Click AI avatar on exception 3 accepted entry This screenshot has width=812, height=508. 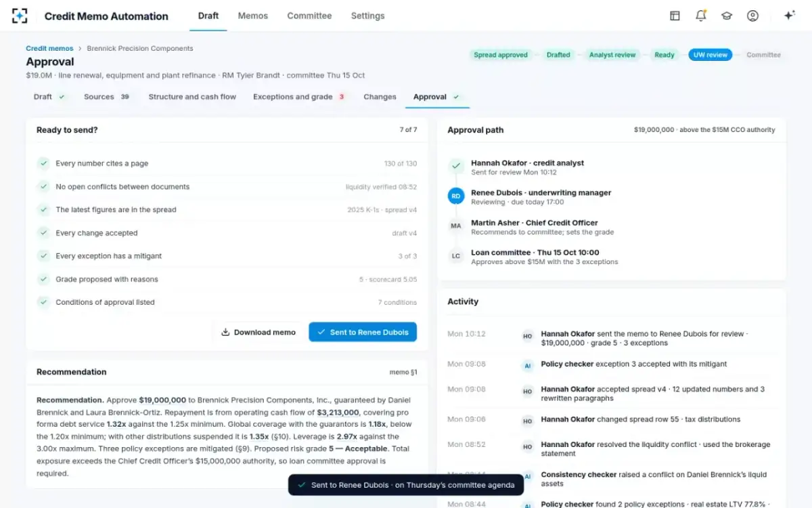pos(528,365)
